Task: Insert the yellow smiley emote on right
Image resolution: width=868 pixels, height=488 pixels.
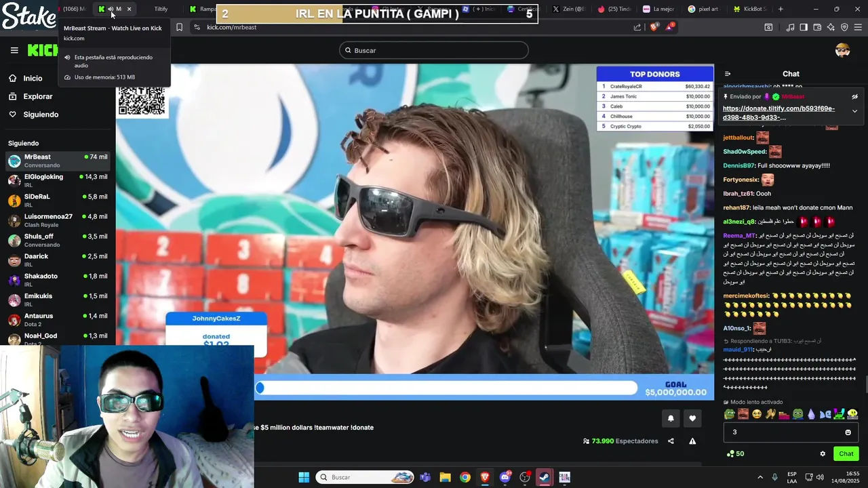Action: click(852, 414)
